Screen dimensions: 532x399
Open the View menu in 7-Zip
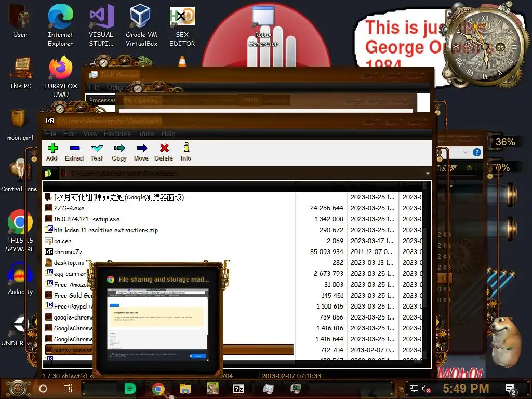[90, 134]
